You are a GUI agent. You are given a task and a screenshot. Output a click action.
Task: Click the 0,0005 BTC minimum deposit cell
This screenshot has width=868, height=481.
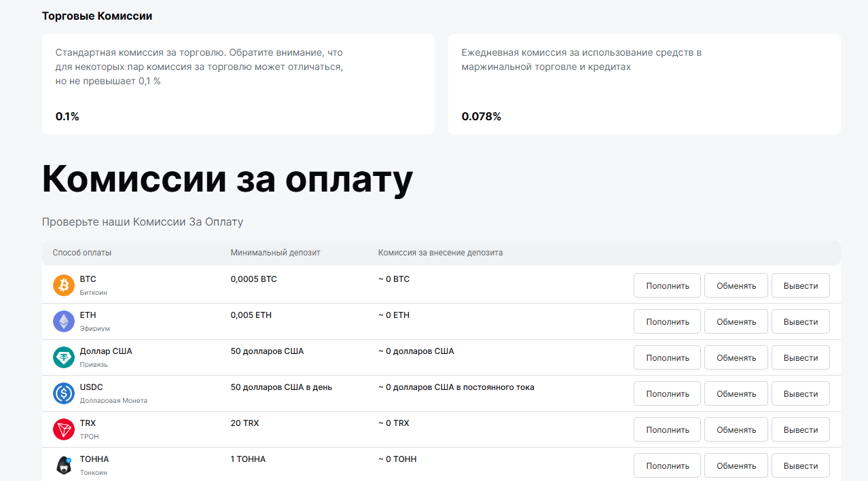tap(254, 279)
